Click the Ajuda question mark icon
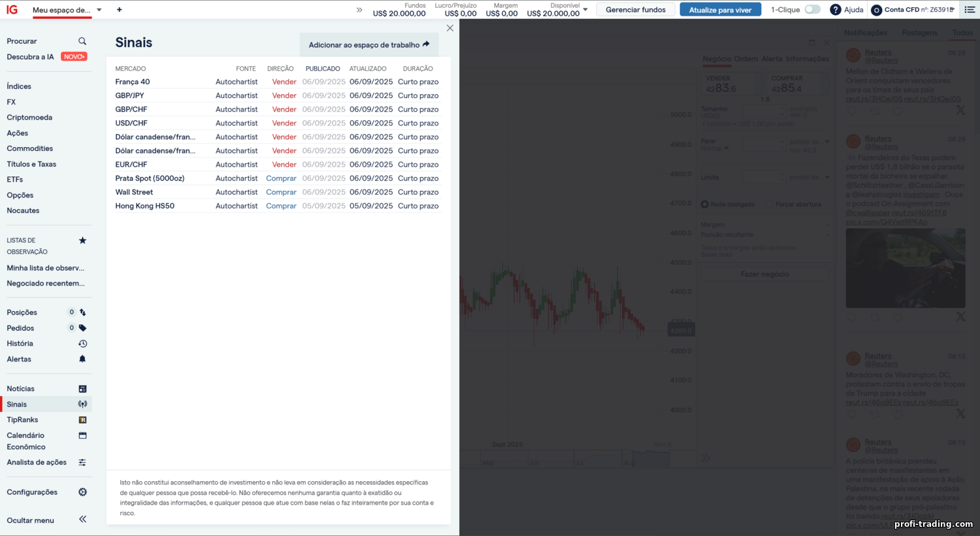Screen dimensions: 980x536 [x=835, y=10]
